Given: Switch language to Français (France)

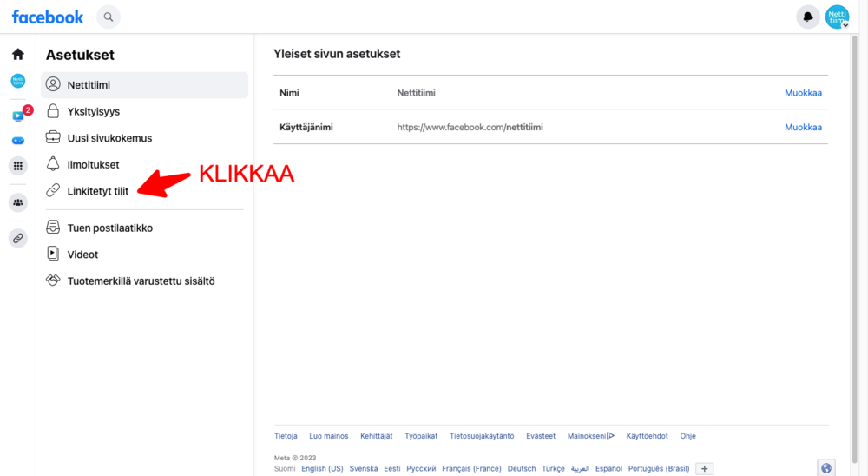Looking at the screenshot, I should 471,469.
